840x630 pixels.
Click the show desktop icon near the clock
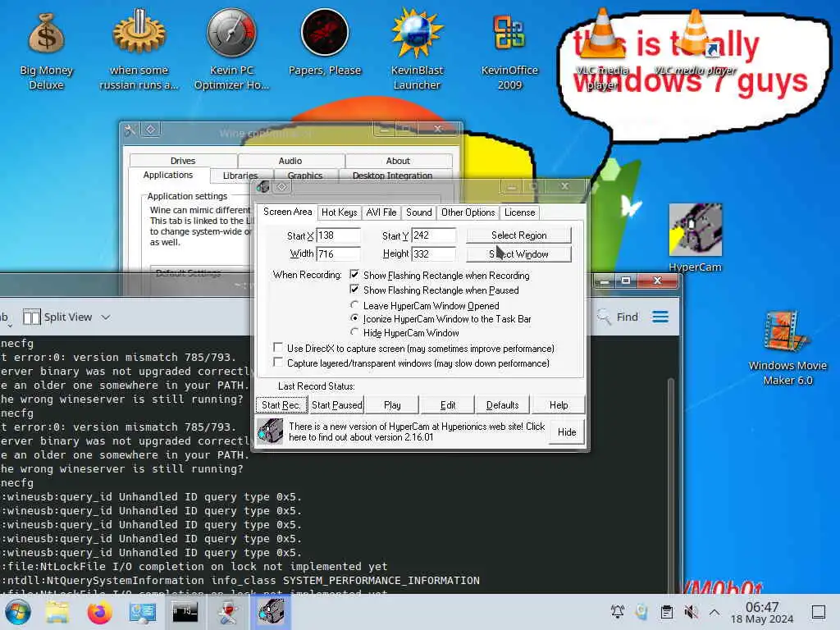(818, 612)
